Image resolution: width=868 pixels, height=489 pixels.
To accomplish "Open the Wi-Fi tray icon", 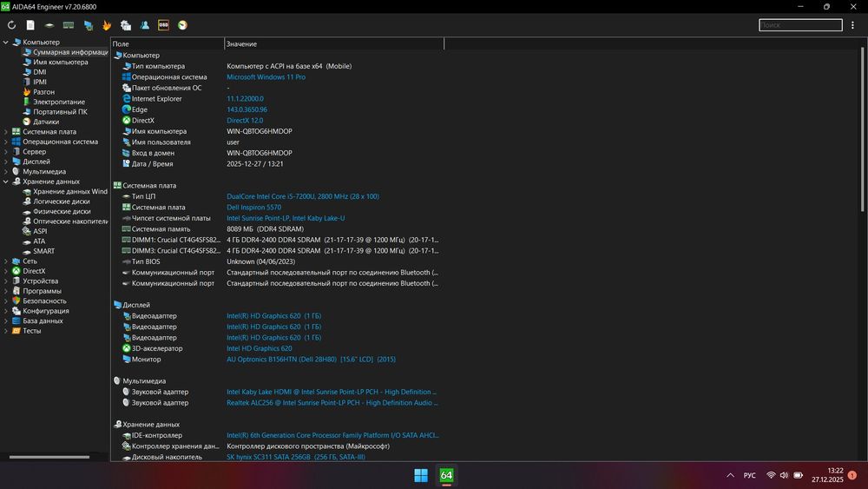I will pyautogui.click(x=771, y=475).
